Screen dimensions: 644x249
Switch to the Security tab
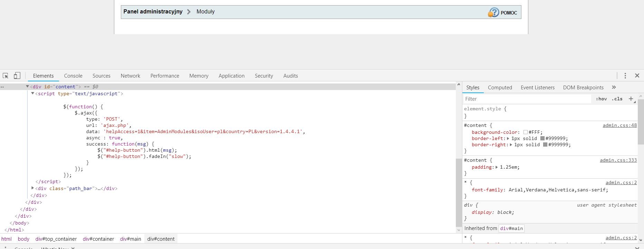point(264,76)
